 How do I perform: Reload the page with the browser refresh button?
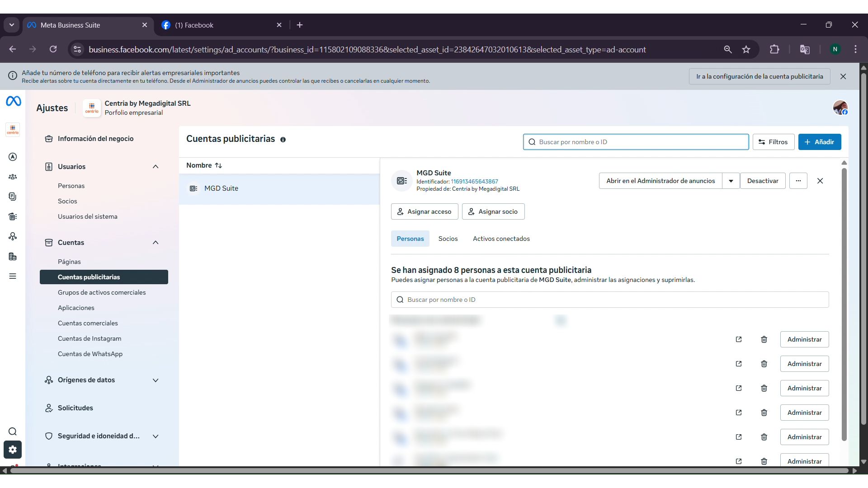(x=53, y=49)
